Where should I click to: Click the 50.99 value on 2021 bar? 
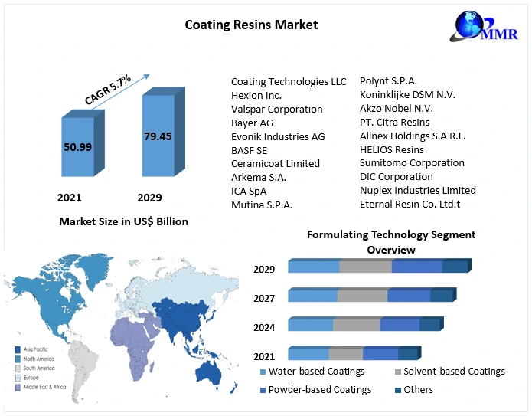(x=78, y=146)
